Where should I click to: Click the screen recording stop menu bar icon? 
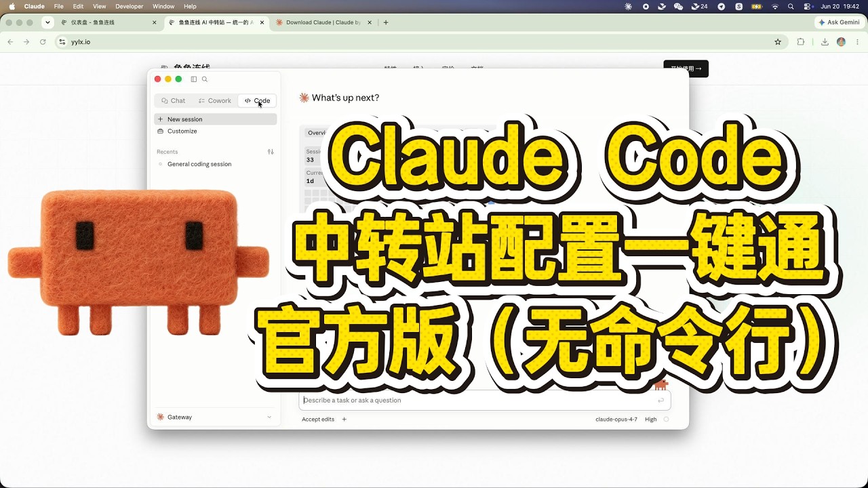(646, 6)
